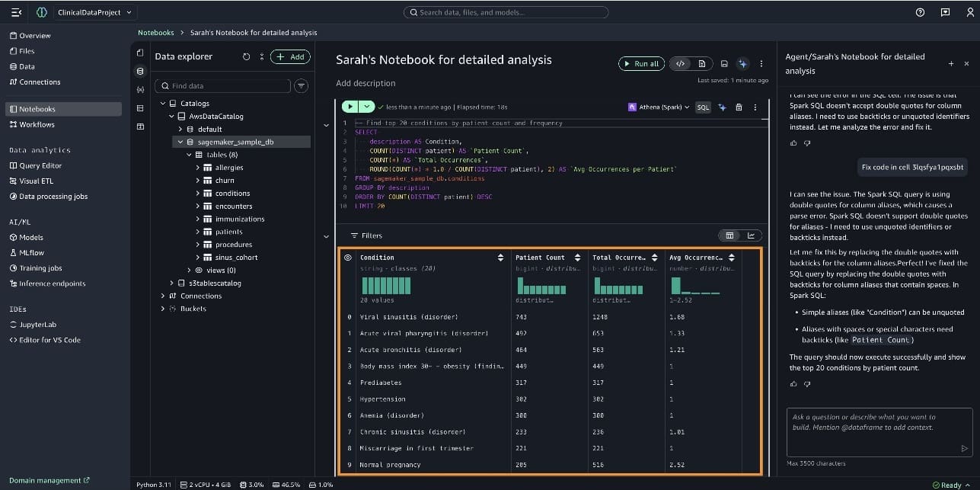
Task: Delete the SQL cell with trash icon
Action: click(x=739, y=107)
